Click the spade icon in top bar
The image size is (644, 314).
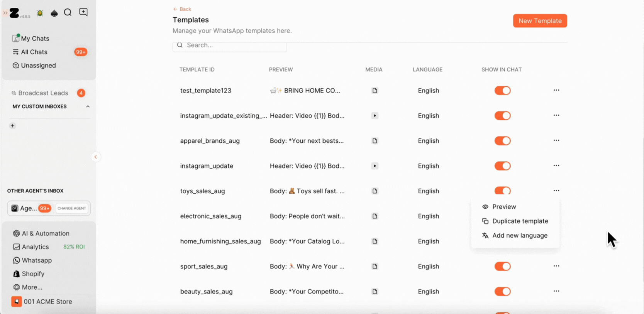pyautogui.click(x=54, y=13)
